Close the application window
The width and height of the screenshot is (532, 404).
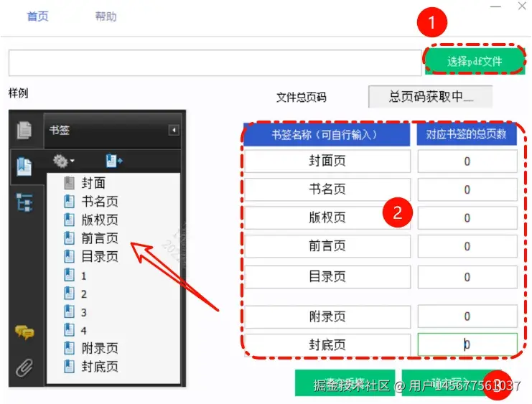522,6
